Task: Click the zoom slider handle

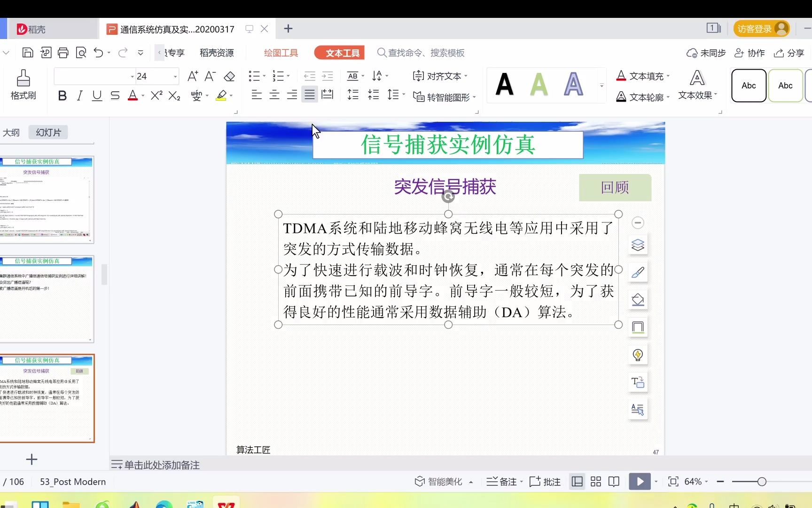Action: click(762, 481)
